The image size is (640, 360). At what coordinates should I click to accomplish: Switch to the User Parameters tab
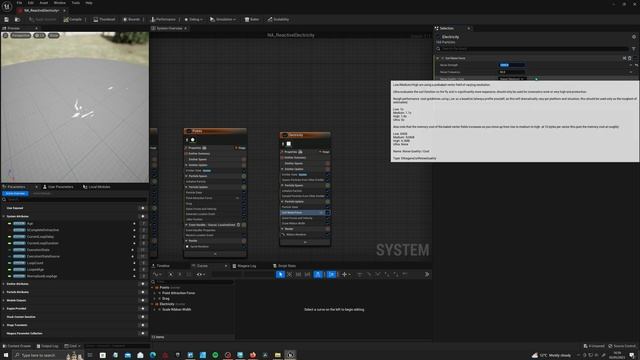pos(58,187)
